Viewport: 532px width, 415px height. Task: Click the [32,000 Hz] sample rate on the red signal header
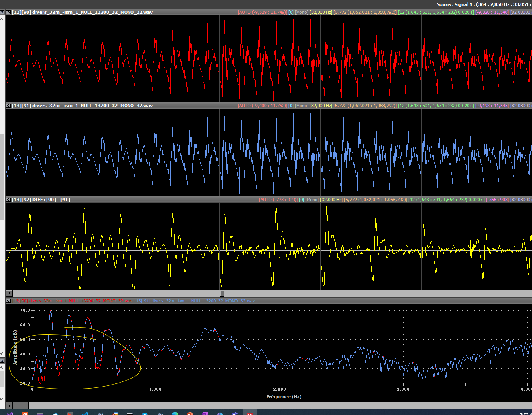click(x=320, y=12)
